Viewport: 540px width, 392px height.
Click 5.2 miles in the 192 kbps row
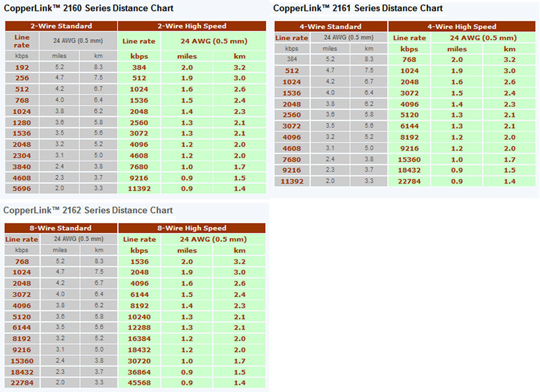pos(59,67)
